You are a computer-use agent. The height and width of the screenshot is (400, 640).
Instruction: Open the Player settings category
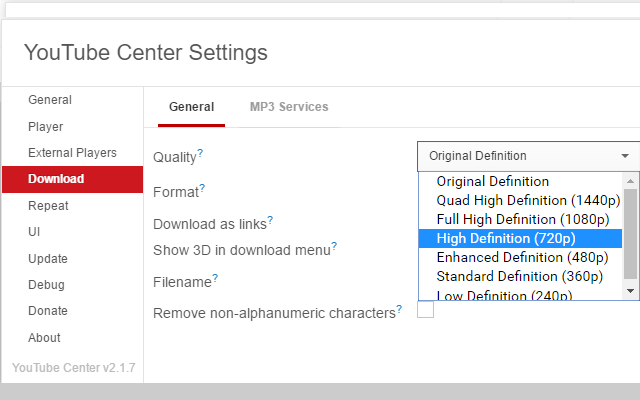tap(46, 127)
